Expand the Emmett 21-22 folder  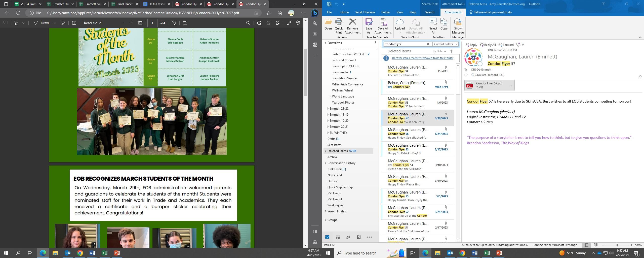coord(328,109)
